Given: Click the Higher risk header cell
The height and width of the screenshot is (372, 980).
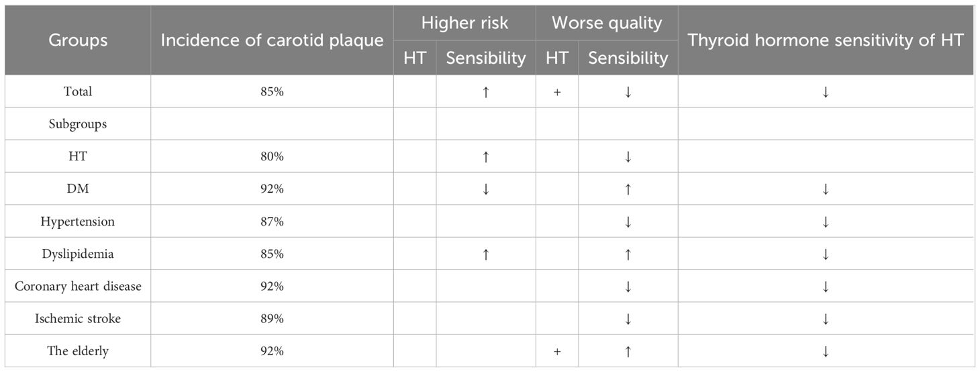Looking at the screenshot, I should tap(464, 24).
